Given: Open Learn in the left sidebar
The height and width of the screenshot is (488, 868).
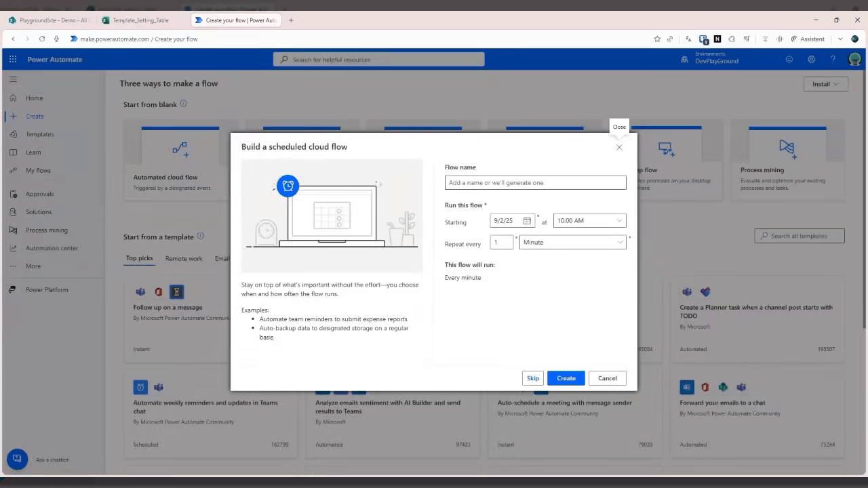Looking at the screenshot, I should tap(33, 152).
